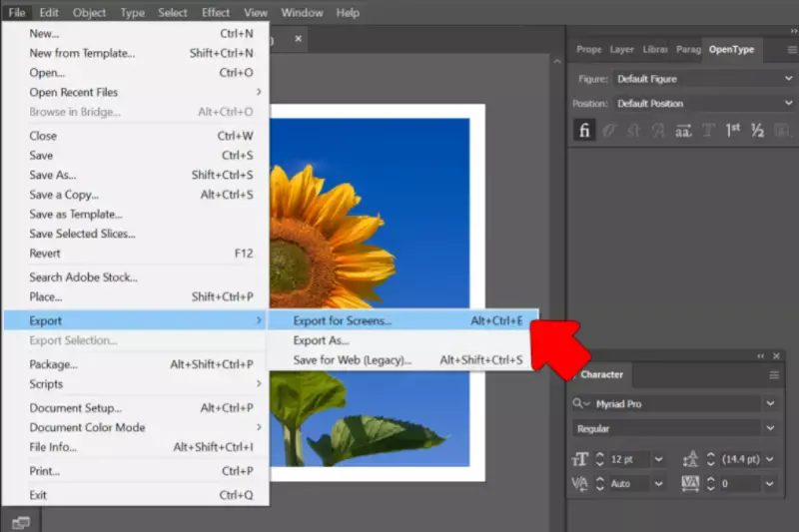This screenshot has width=799, height=532.
Task: Click the screen mode icon at bottom left
Action: tap(21, 522)
